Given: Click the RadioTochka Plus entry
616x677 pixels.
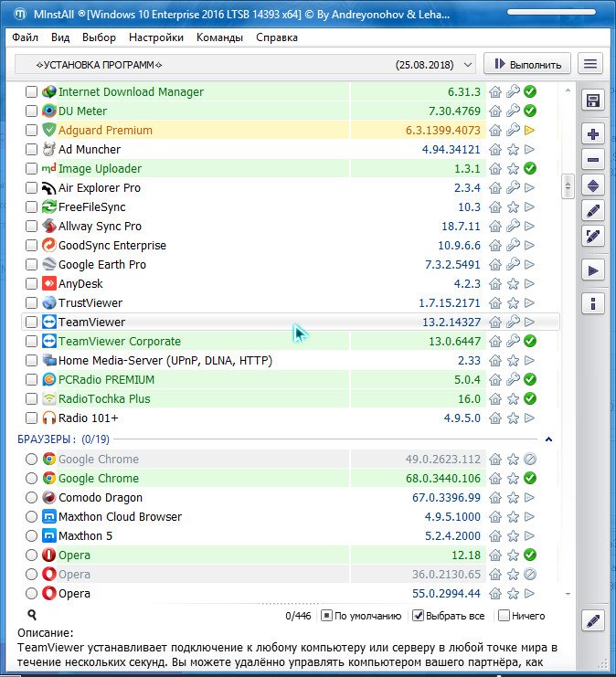Looking at the screenshot, I should point(104,399).
